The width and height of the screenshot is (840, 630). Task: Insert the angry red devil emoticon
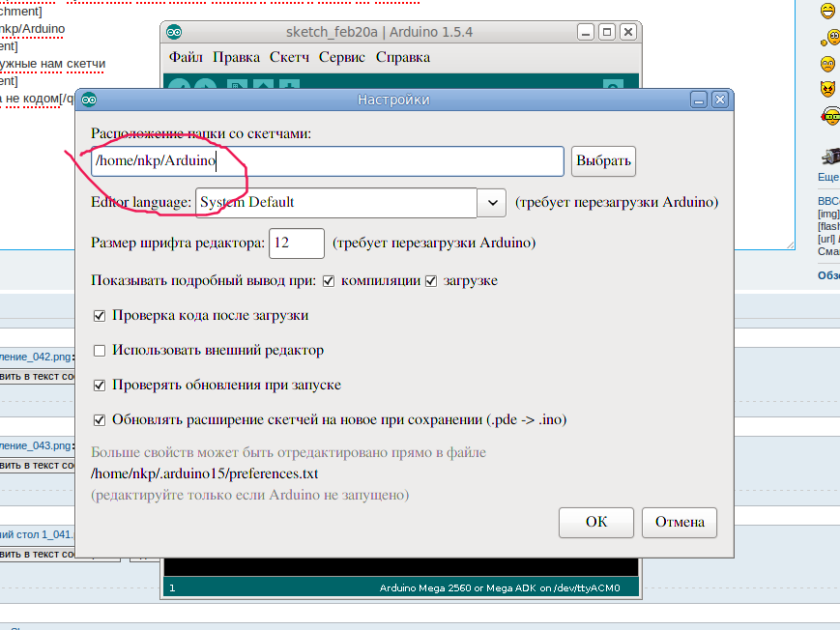click(827, 88)
